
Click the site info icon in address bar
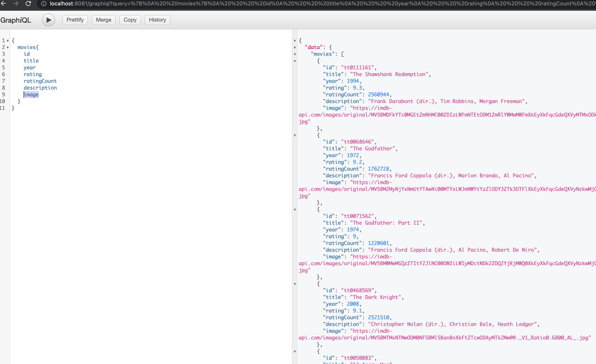(44, 3)
